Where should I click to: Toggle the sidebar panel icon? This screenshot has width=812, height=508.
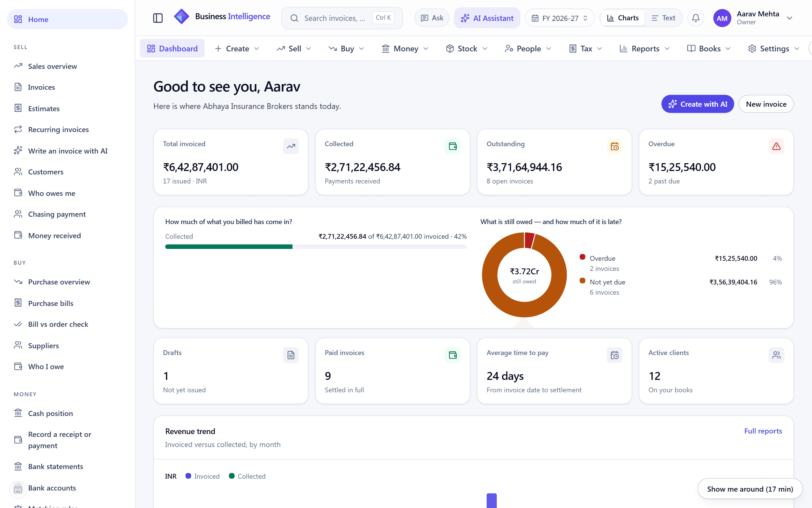coord(158,18)
